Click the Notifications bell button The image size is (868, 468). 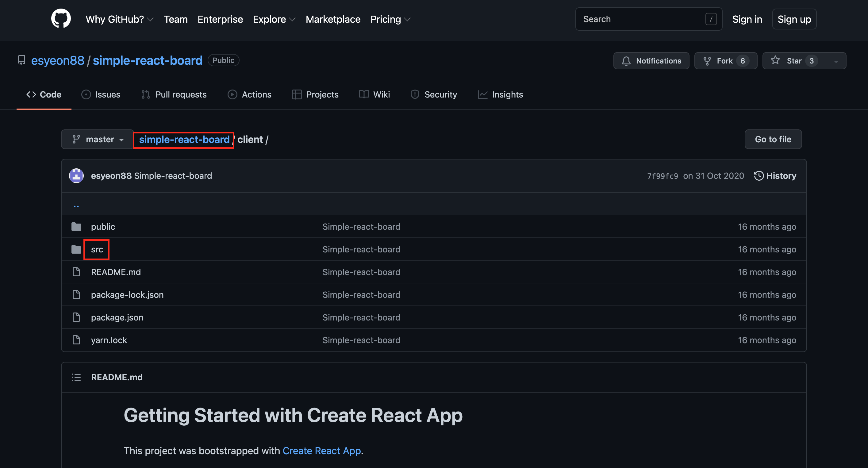(x=651, y=61)
